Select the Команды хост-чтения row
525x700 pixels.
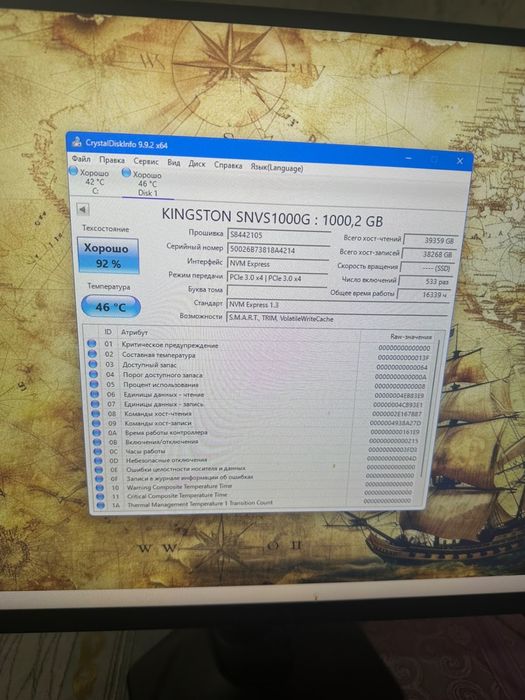click(x=258, y=414)
